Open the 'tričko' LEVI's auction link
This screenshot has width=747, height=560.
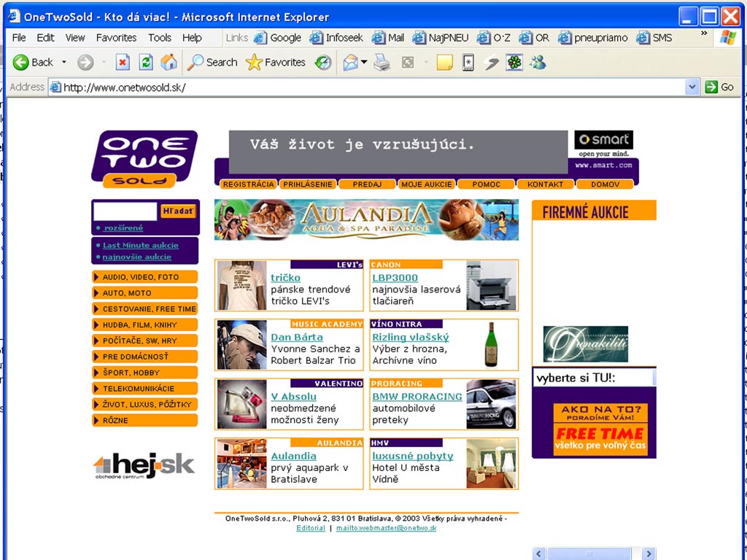tap(285, 278)
